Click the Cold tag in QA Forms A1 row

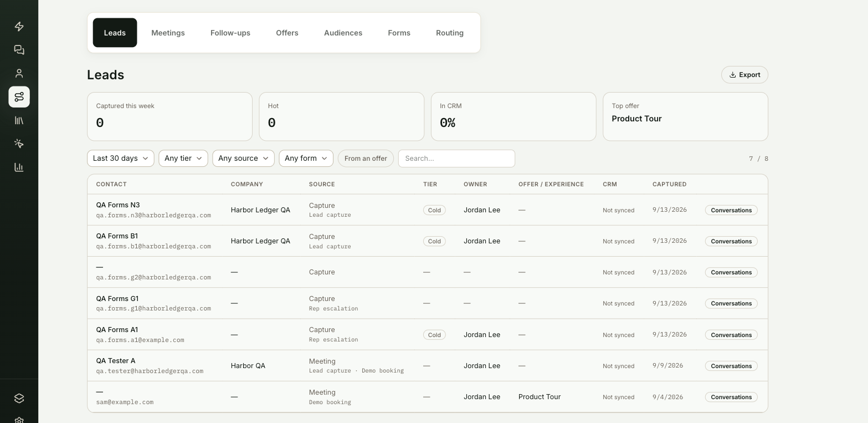tap(434, 335)
